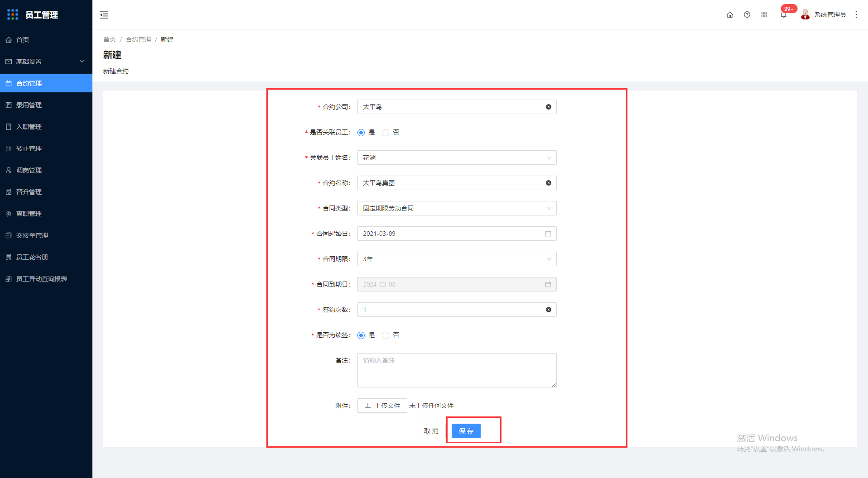The height and width of the screenshot is (478, 868).
Task: Open 离职管理 menu item
Action: click(x=46, y=214)
